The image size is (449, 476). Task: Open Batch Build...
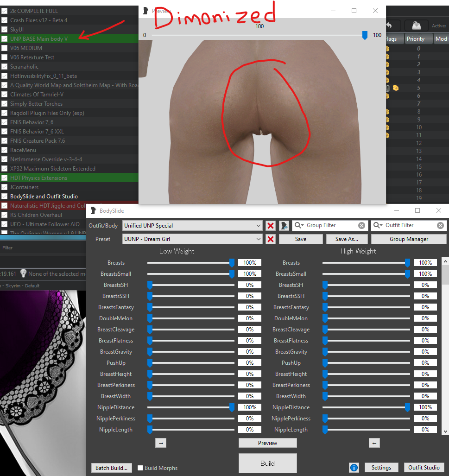[111, 468]
